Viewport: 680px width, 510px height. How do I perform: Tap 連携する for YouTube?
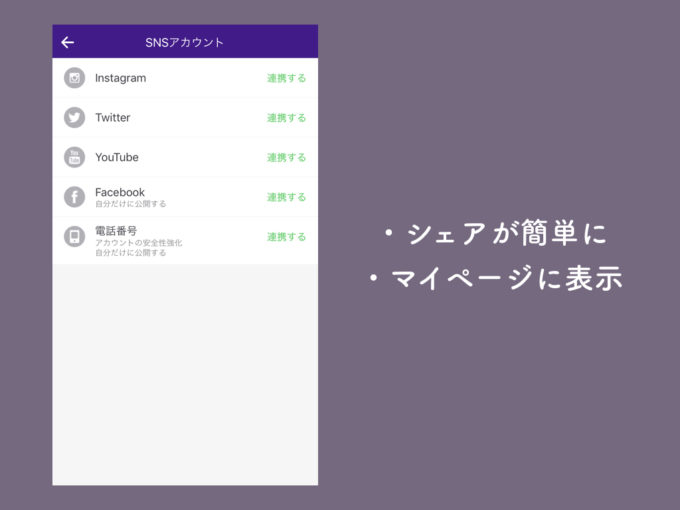(x=286, y=157)
